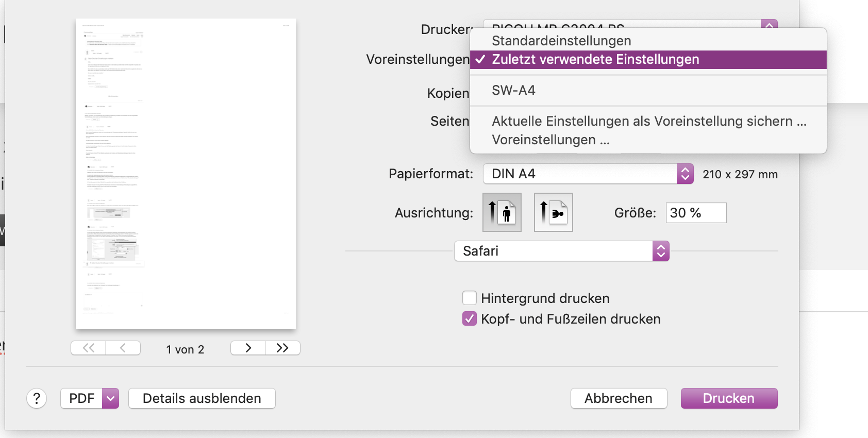This screenshot has height=438, width=868.
Task: Select landscape orientation icon
Action: tap(553, 212)
